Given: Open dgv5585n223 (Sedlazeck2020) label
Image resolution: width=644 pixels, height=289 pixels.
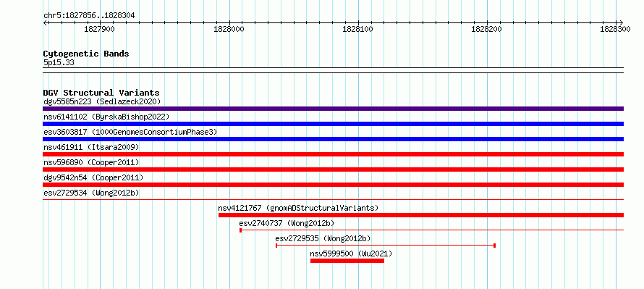Looking at the screenshot, I should tap(102, 101).
